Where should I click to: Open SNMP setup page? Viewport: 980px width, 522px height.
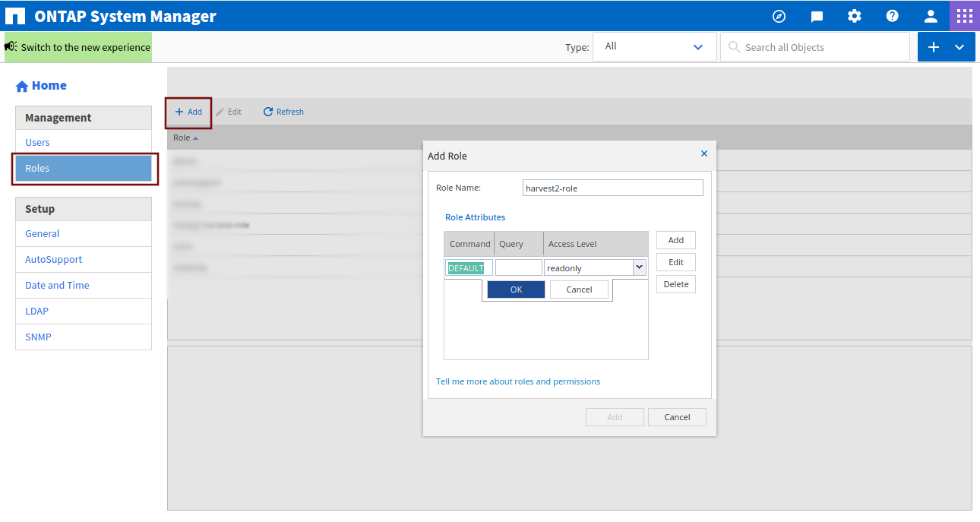click(84, 337)
